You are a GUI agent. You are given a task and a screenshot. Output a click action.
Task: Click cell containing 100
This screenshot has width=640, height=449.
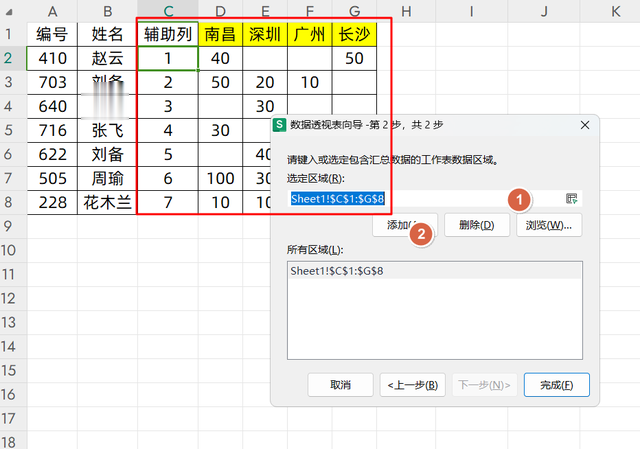(x=220, y=178)
